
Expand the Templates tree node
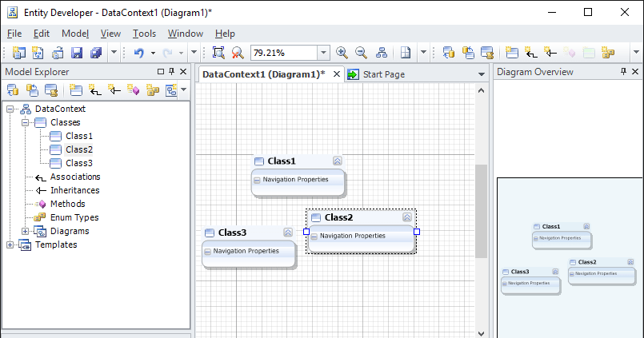coord(10,245)
